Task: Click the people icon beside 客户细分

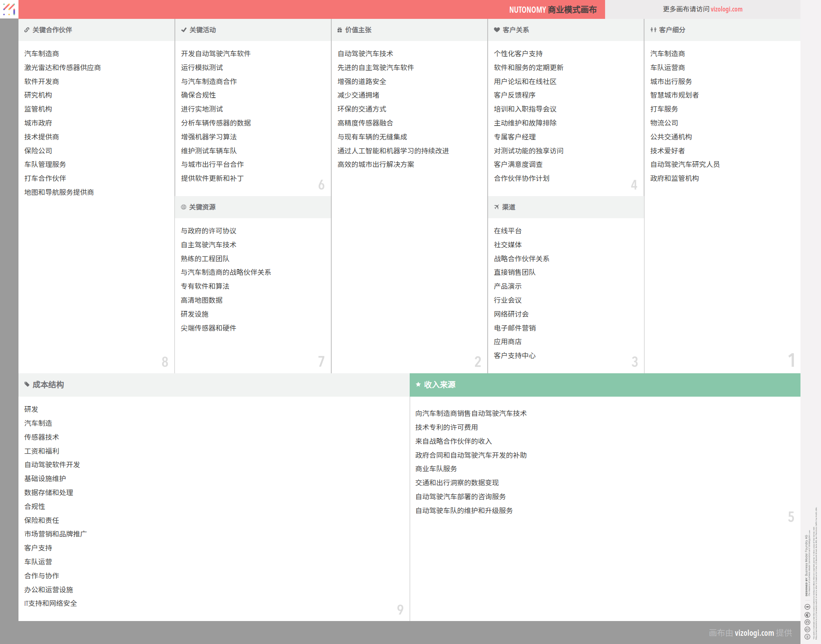Action: [x=653, y=30]
